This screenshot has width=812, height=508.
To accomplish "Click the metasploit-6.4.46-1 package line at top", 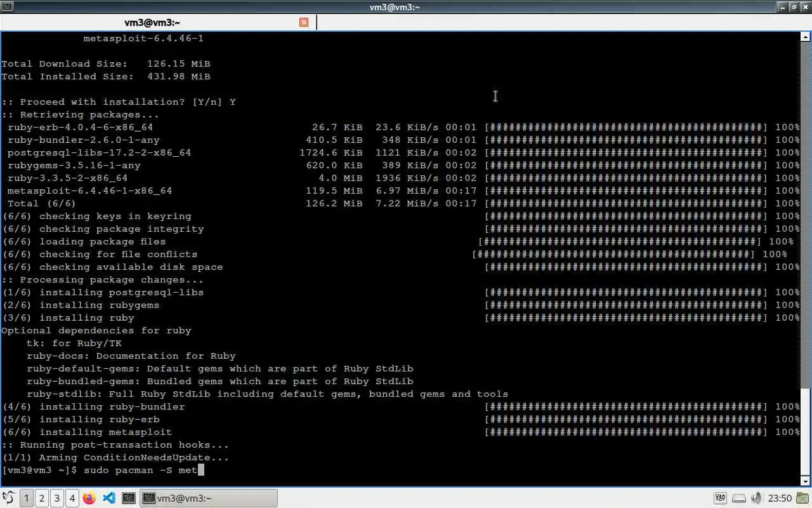I will [143, 38].
